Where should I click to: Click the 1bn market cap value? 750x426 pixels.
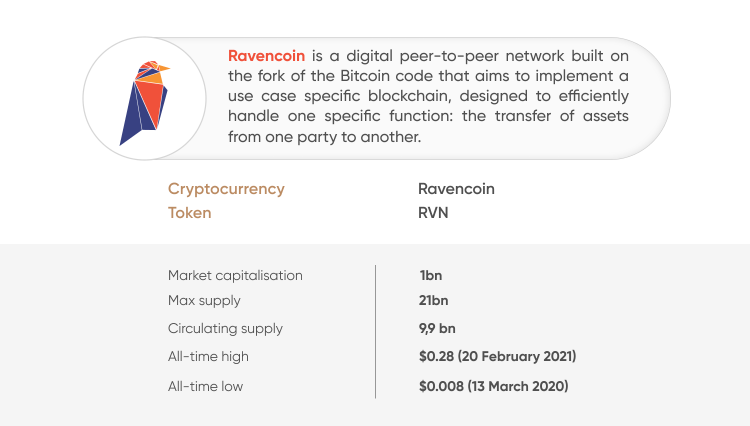point(430,275)
